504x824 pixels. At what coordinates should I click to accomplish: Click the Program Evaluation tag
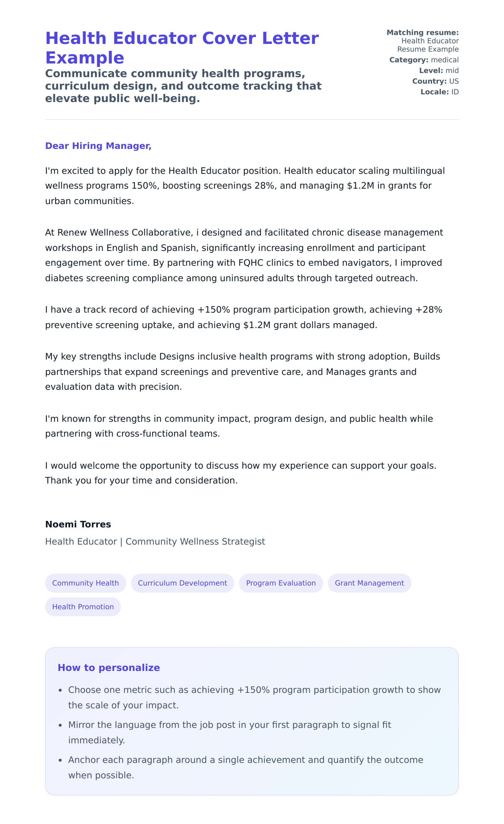pyautogui.click(x=281, y=583)
